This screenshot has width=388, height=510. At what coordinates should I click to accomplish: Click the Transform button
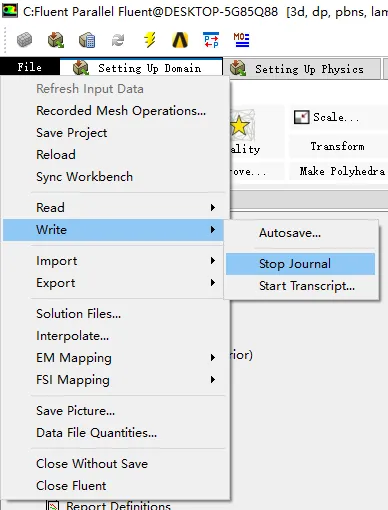point(337,146)
